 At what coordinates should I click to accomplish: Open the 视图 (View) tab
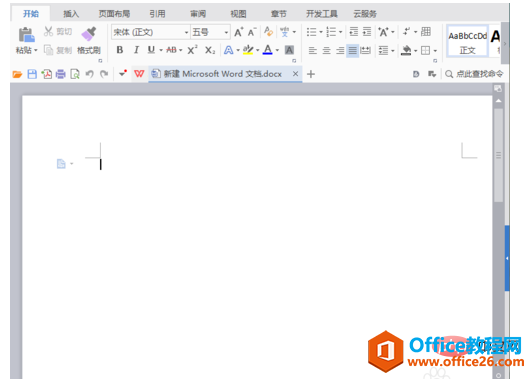click(238, 14)
